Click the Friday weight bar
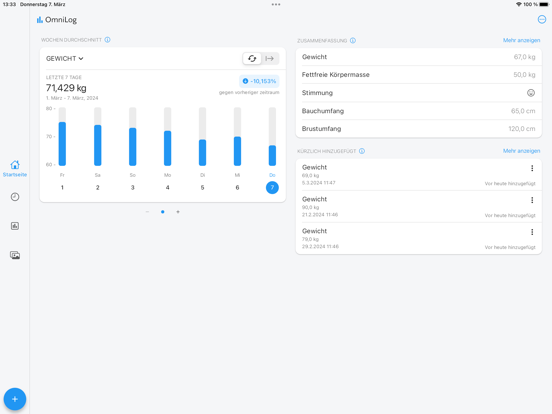This screenshot has height=414, width=552. point(62,144)
